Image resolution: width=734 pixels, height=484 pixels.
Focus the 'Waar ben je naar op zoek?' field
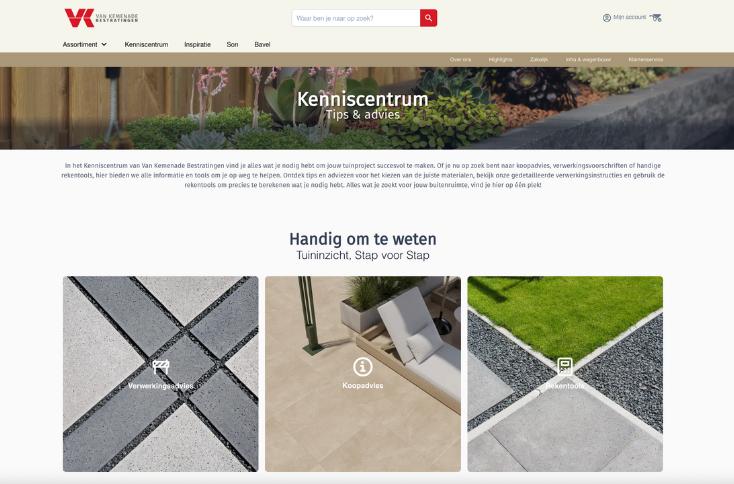pyautogui.click(x=356, y=18)
